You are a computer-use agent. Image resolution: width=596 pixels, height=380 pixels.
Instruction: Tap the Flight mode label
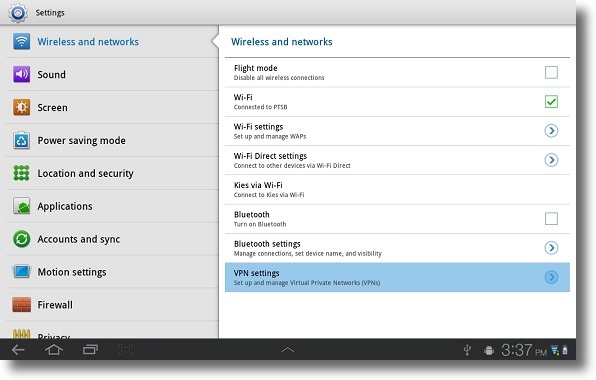pos(255,68)
